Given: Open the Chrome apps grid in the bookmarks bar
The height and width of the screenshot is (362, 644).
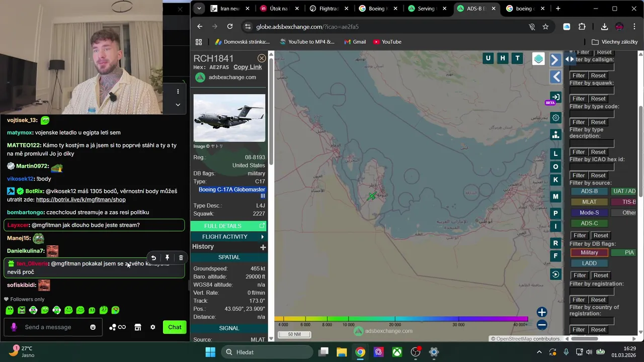Looking at the screenshot, I should tap(199, 42).
